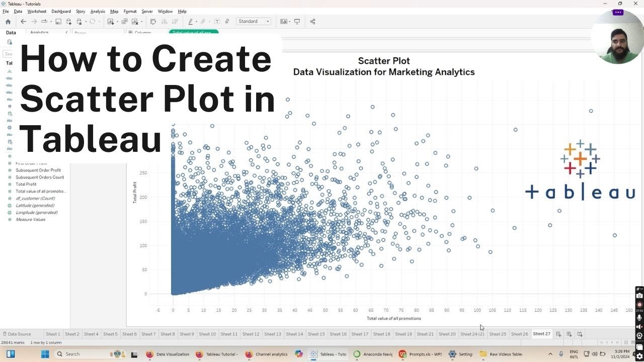644x362 pixels.
Task: Start presentation mode icon
Action: pyautogui.click(x=297, y=22)
